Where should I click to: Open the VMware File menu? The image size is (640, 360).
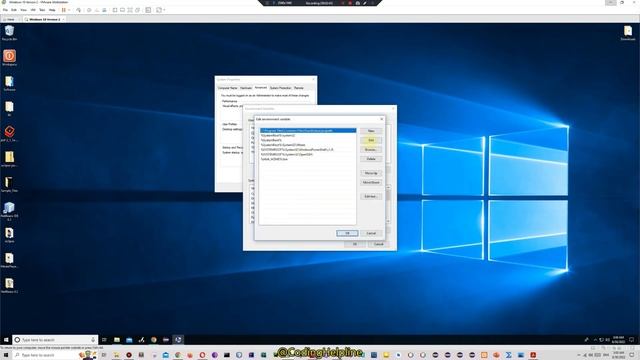coord(5,10)
